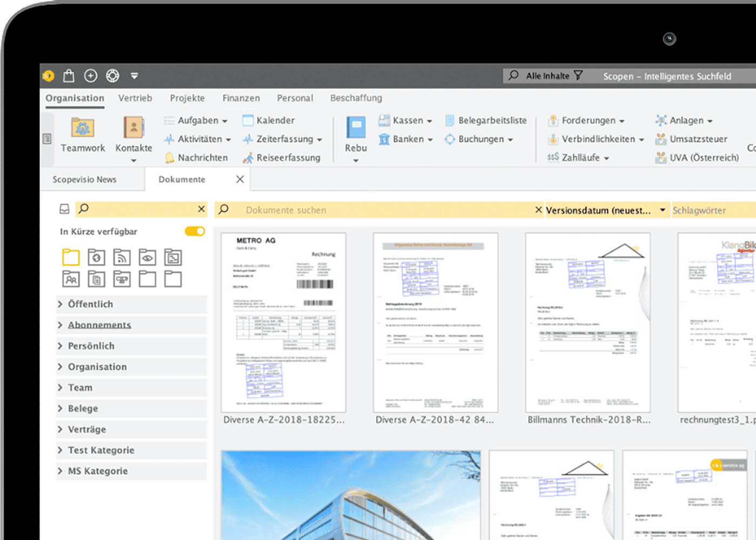Image resolution: width=756 pixels, height=540 pixels.
Task: Open Reiseerfassung travel entry
Action: point(281,158)
